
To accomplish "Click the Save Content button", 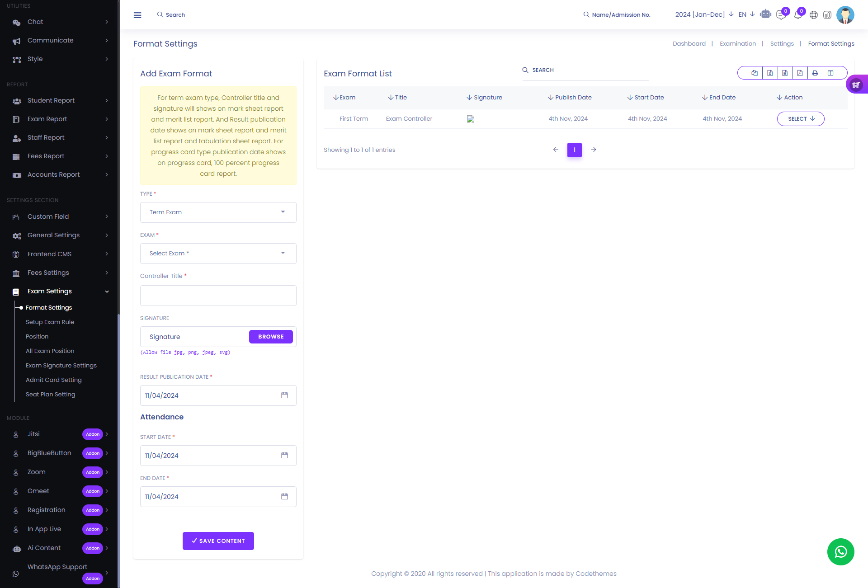I will click(218, 541).
